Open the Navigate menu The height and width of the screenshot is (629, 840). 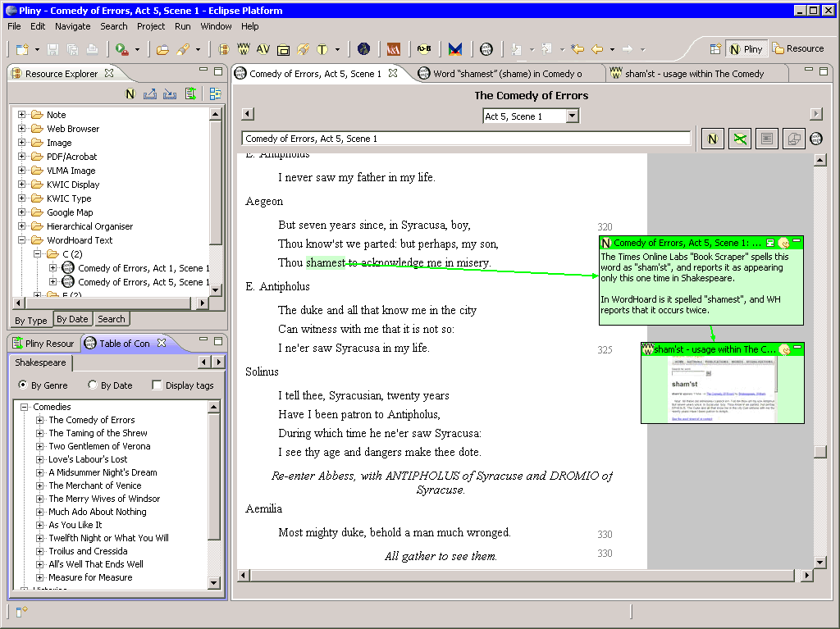pos(72,26)
